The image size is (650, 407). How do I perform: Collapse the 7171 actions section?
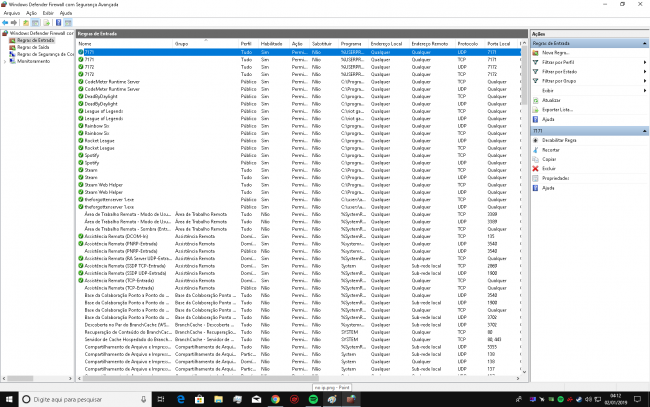pos(645,131)
